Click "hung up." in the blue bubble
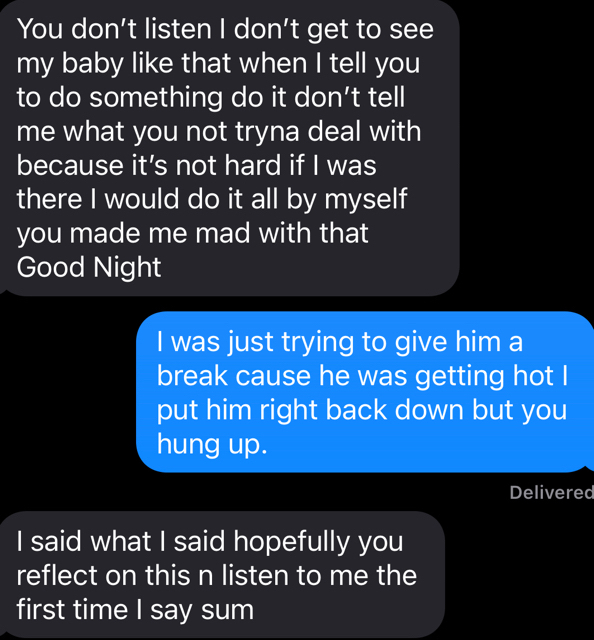The image size is (594, 640). 212,444
